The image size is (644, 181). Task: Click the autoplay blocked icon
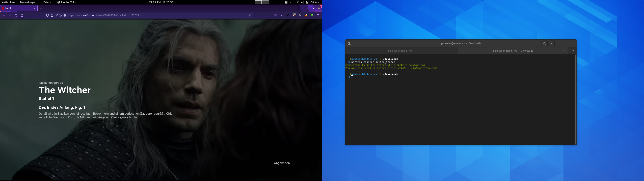point(60,15)
